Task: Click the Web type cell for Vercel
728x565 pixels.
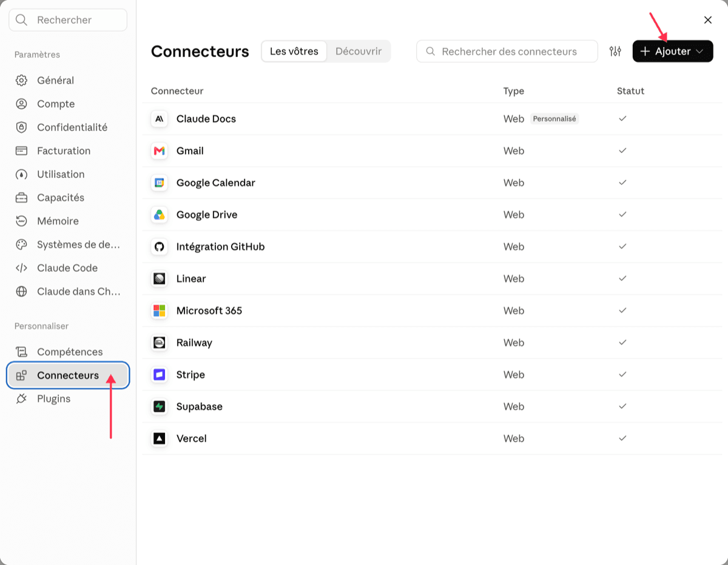Action: point(514,439)
